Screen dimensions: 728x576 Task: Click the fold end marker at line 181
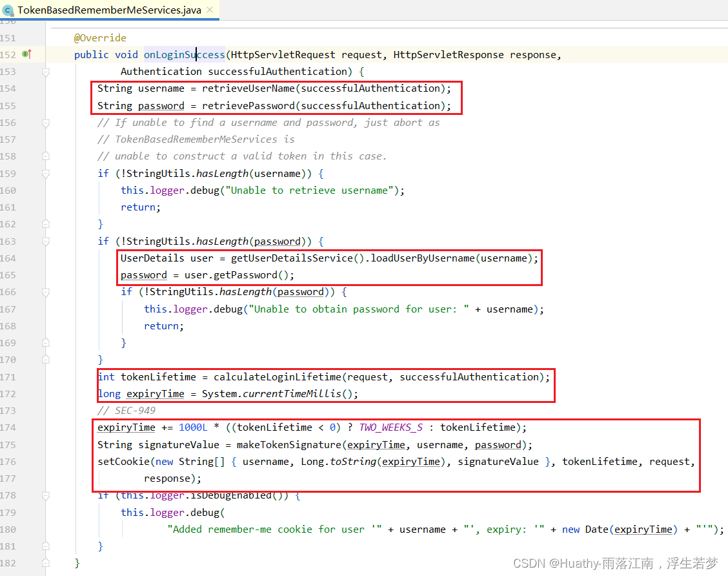[45, 546]
